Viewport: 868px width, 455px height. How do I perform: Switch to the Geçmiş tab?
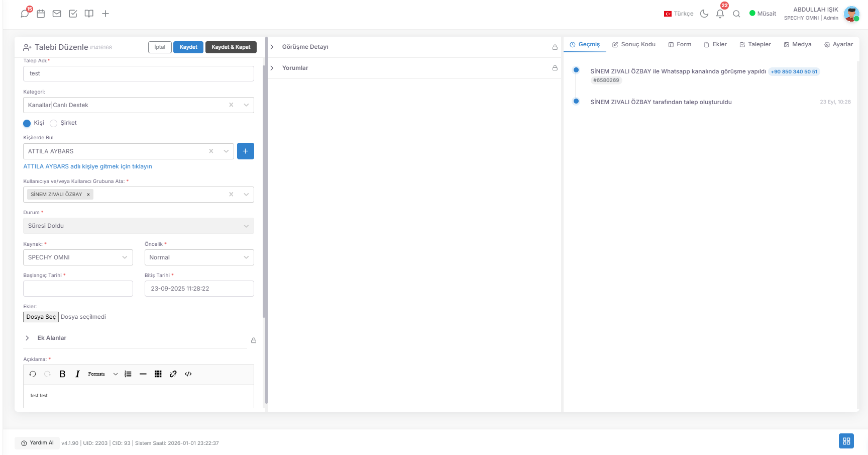[x=585, y=44]
